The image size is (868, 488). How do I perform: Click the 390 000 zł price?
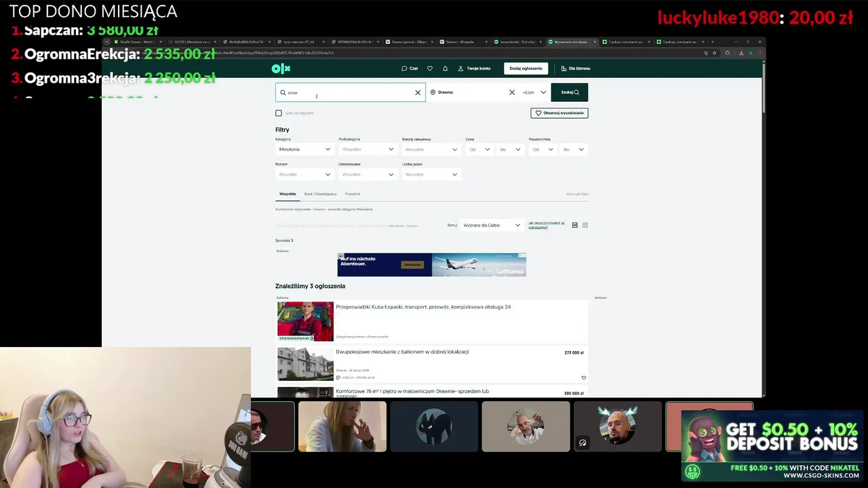(574, 393)
